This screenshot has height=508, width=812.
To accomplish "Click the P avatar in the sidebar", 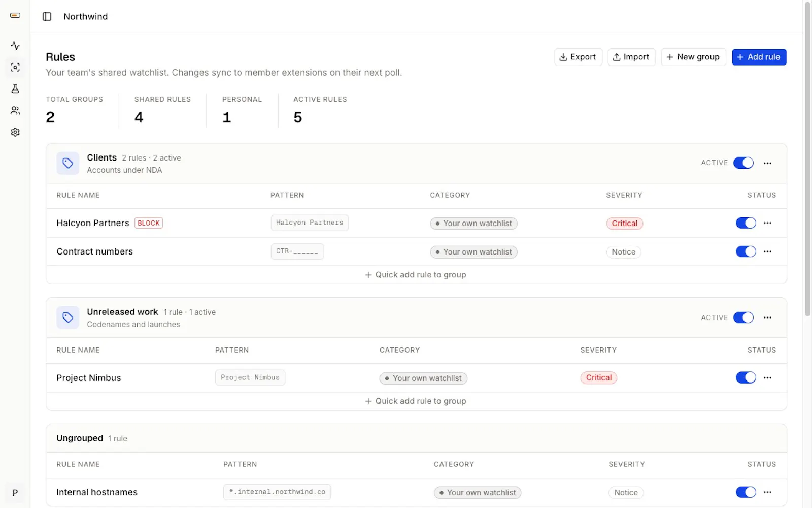I will (x=15, y=493).
